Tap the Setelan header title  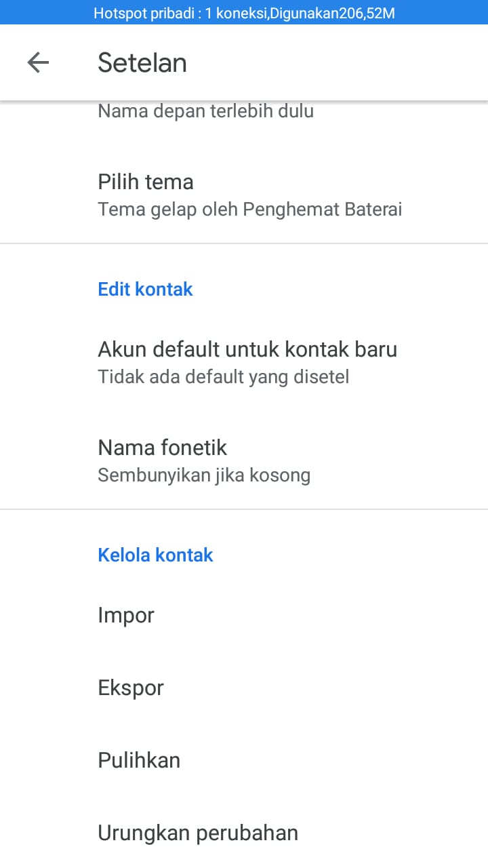[x=142, y=63]
